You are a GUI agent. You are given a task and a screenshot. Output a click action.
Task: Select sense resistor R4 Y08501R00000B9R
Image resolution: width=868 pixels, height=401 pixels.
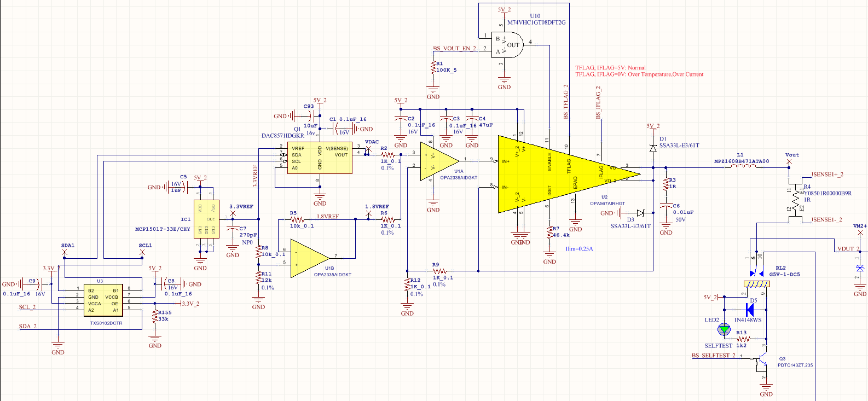click(x=796, y=198)
